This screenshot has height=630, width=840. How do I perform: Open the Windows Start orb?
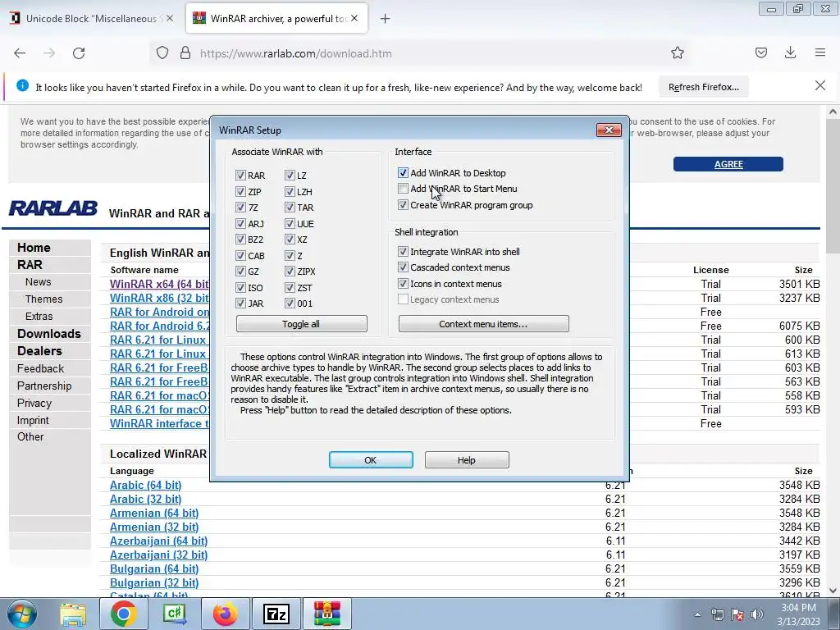22,614
